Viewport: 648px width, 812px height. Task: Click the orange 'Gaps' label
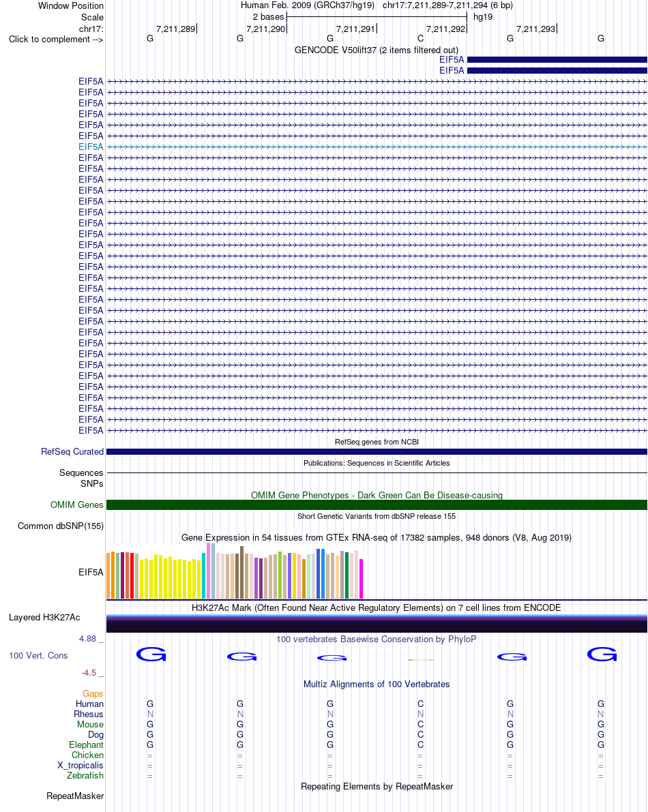pyautogui.click(x=93, y=693)
